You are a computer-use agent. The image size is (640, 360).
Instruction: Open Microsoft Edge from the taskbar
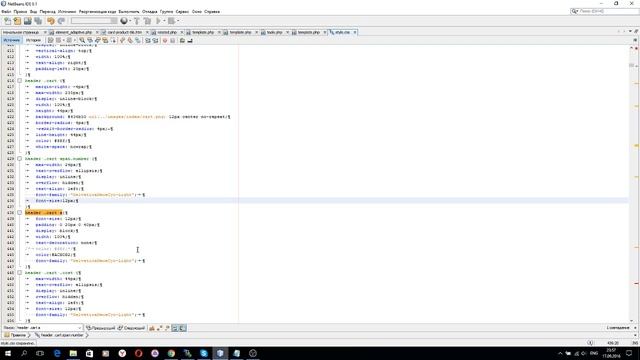tap(57, 353)
